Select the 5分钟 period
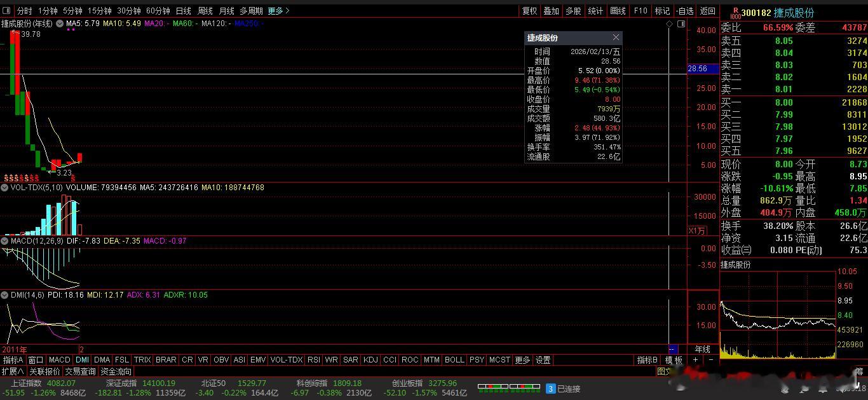Image resolution: width=868 pixels, height=400 pixels. point(72,11)
